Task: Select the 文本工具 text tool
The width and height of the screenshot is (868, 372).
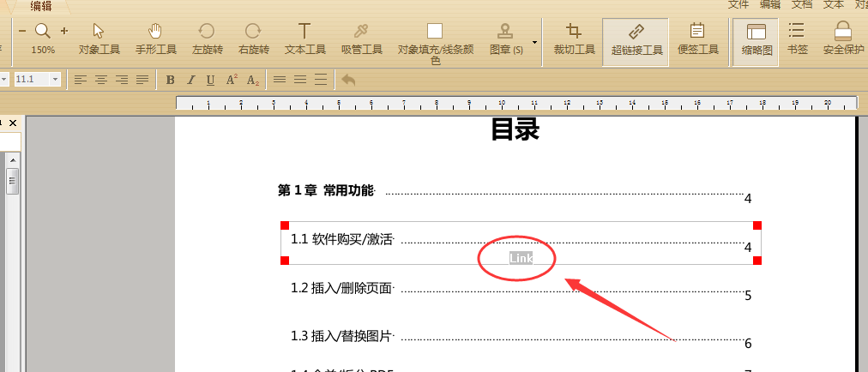Action: (305, 39)
